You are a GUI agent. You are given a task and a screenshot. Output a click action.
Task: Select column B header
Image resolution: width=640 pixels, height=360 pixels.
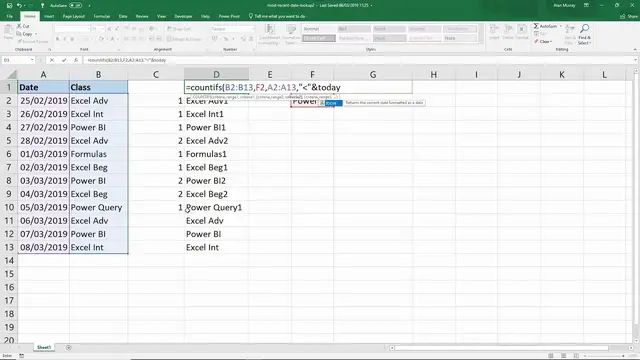[x=98, y=75]
